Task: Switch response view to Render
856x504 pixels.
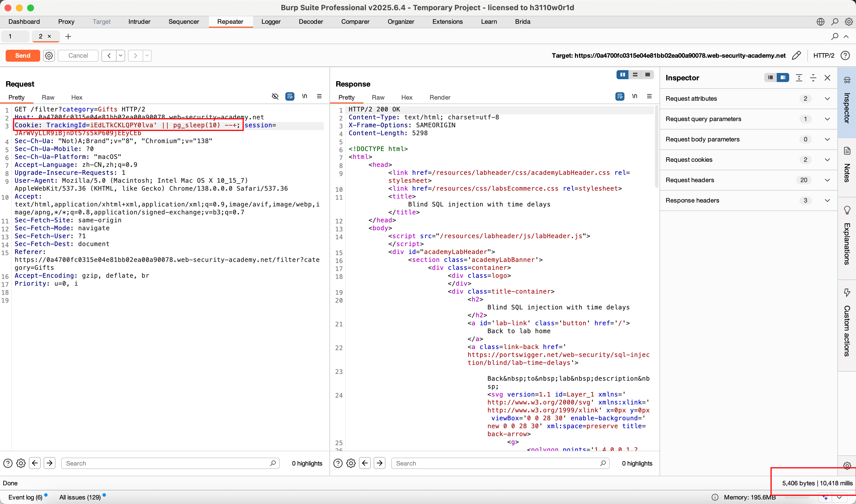Action: (x=440, y=98)
